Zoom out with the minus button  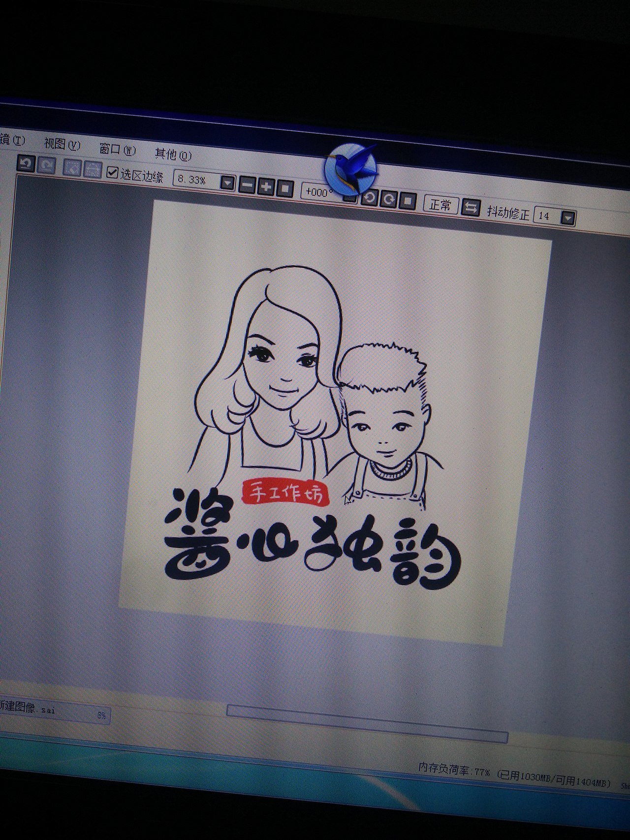point(248,186)
